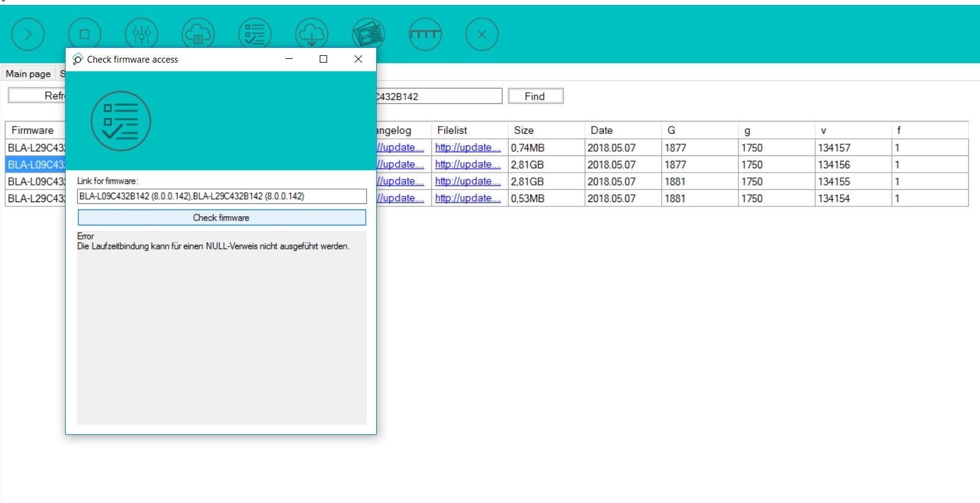
Task: Open Changelog link in 0,74MB row
Action: point(400,147)
